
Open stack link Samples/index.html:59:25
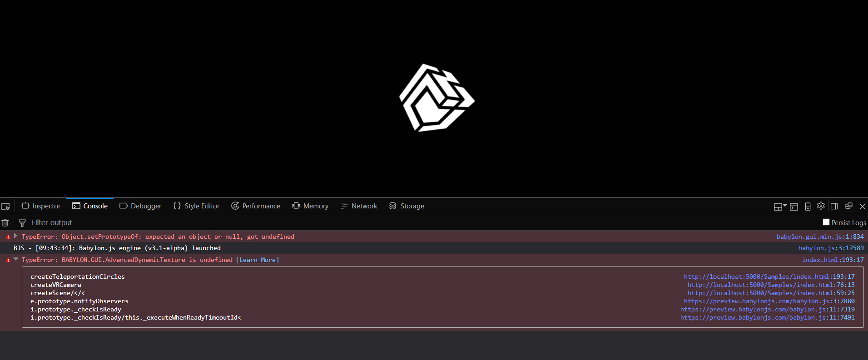point(771,293)
